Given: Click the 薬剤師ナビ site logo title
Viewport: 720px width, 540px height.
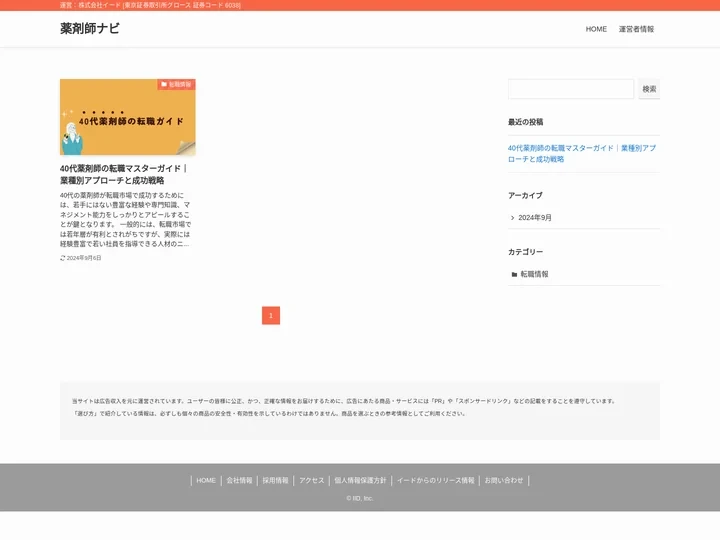Looking at the screenshot, I should (90, 29).
